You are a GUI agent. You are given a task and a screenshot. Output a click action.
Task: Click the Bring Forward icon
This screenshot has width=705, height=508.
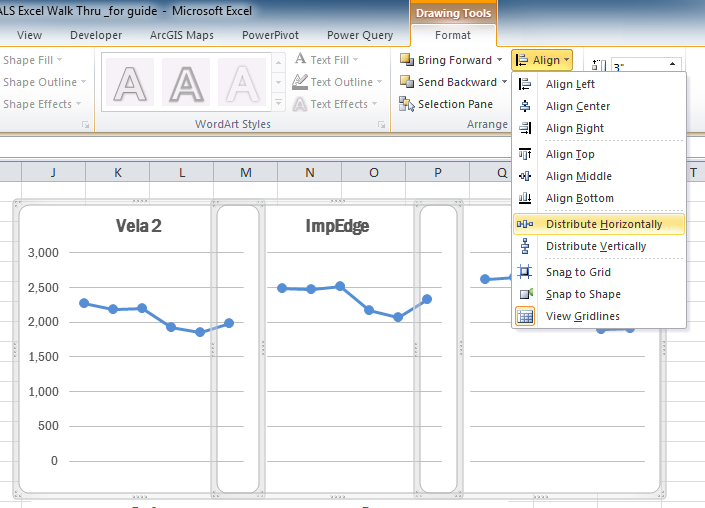pyautogui.click(x=407, y=59)
